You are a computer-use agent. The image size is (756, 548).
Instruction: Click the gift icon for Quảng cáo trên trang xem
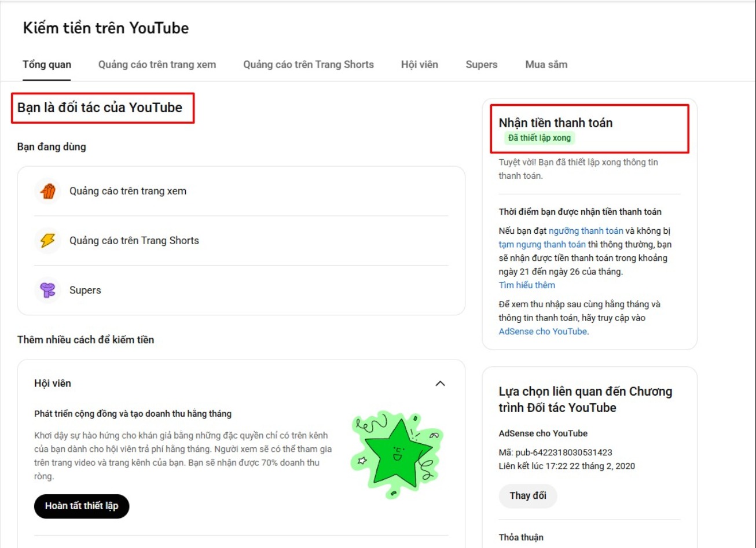coord(47,191)
